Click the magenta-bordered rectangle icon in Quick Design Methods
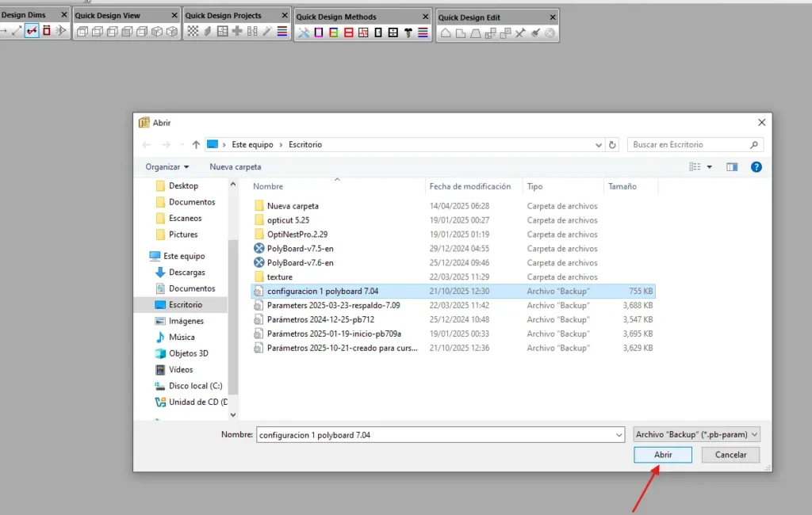This screenshot has width=812, height=515. point(319,32)
